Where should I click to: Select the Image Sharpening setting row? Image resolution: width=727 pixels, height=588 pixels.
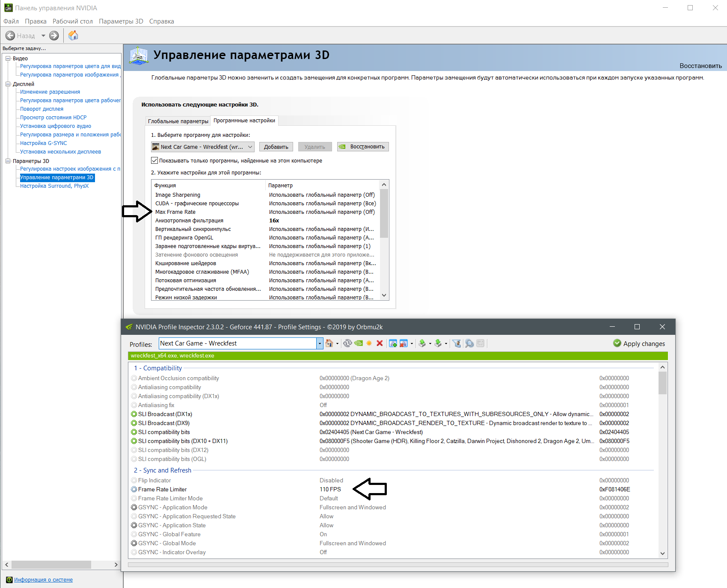(265, 195)
